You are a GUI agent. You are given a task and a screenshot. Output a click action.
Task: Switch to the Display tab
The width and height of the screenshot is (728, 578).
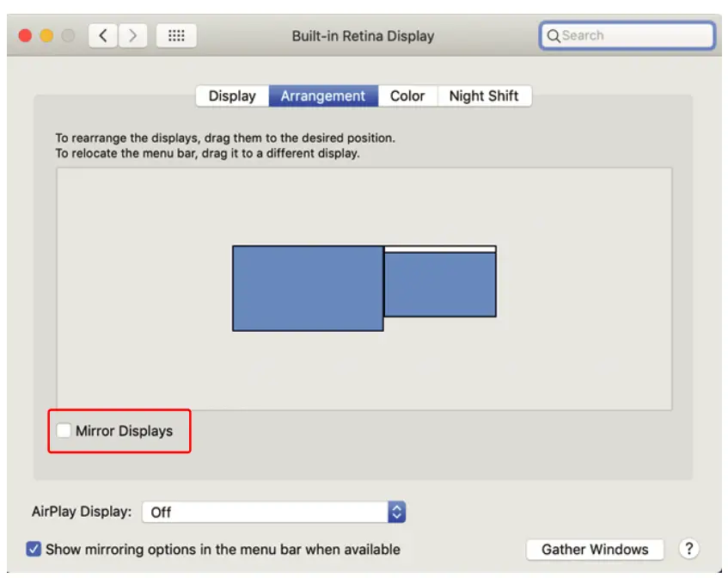[231, 95]
